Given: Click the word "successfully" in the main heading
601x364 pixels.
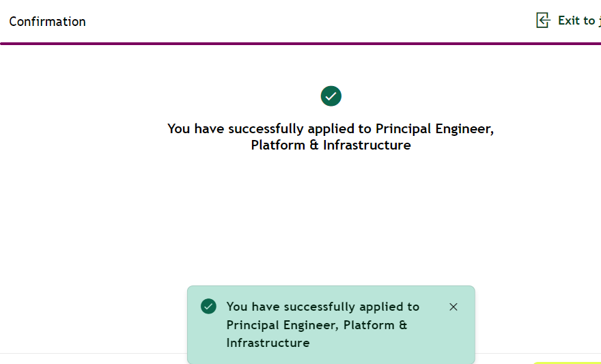Looking at the screenshot, I should [x=266, y=128].
